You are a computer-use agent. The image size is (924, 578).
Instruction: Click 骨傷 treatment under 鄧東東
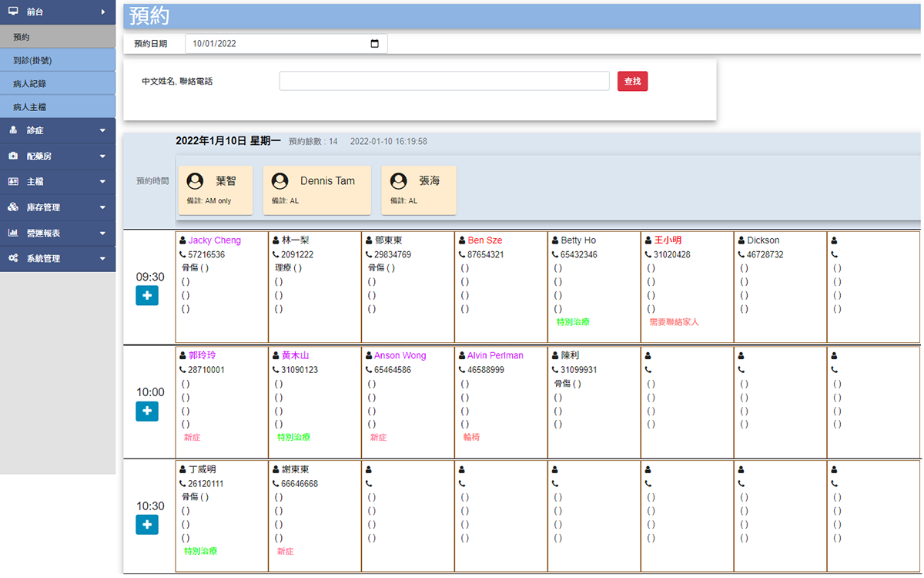tap(381, 268)
